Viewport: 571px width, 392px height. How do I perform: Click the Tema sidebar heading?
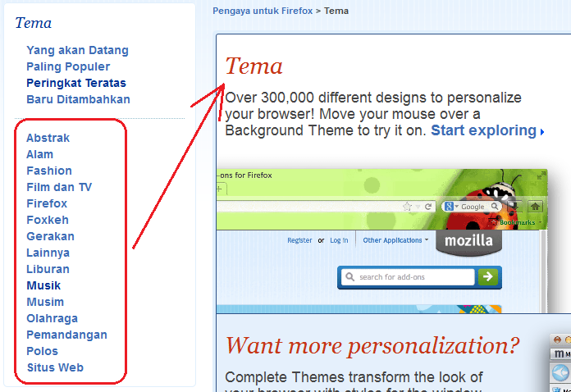pos(33,23)
